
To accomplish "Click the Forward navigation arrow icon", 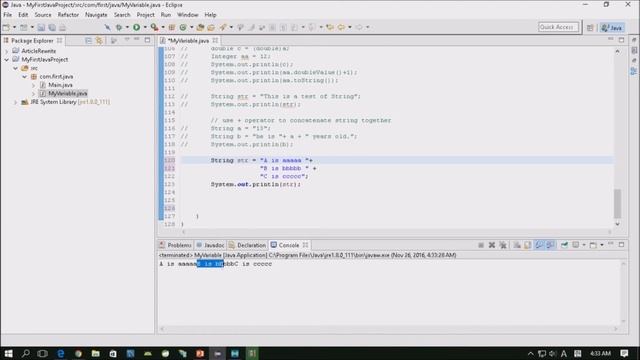I will coord(359,27).
